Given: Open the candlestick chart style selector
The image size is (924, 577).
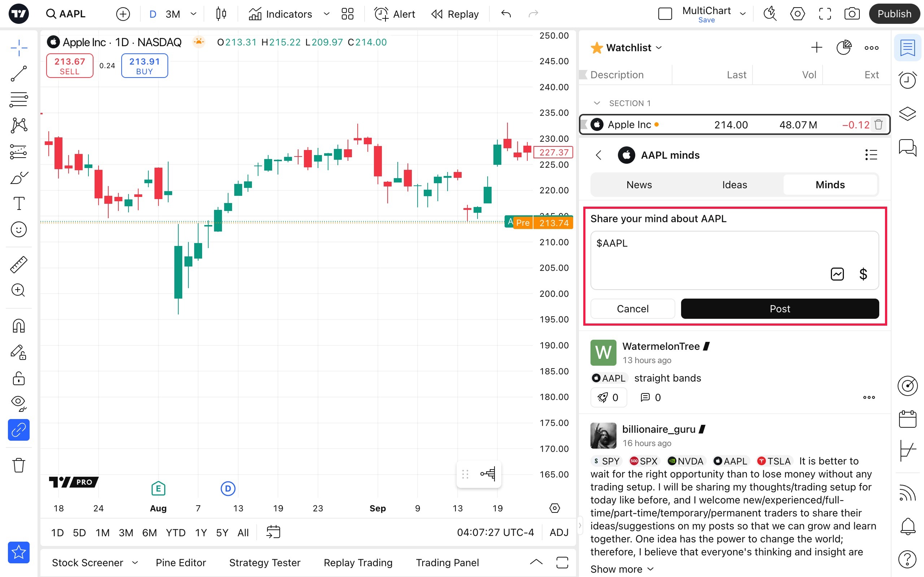Looking at the screenshot, I should click(x=221, y=14).
